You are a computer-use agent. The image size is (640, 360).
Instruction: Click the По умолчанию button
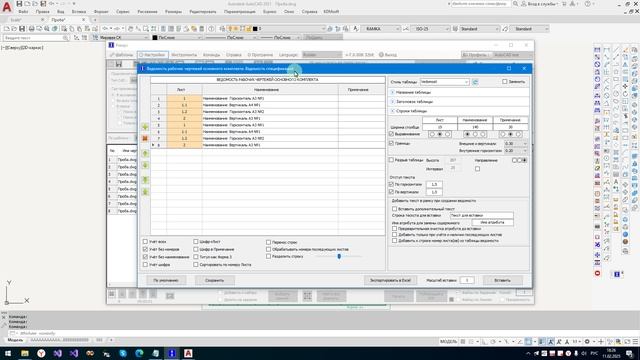[166, 280]
